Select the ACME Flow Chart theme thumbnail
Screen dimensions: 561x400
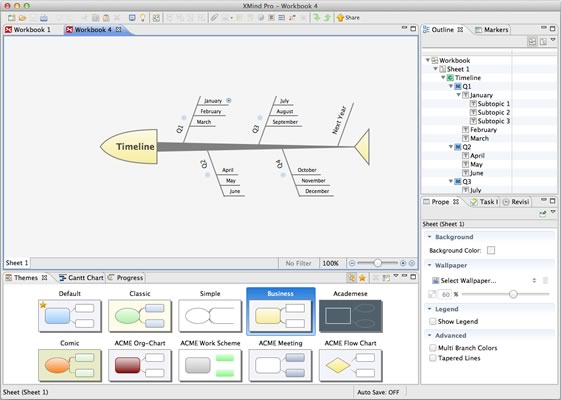(x=351, y=365)
